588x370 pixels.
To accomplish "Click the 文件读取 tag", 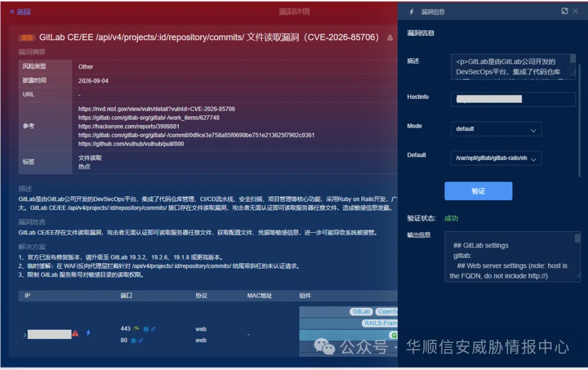I will (x=90, y=157).
